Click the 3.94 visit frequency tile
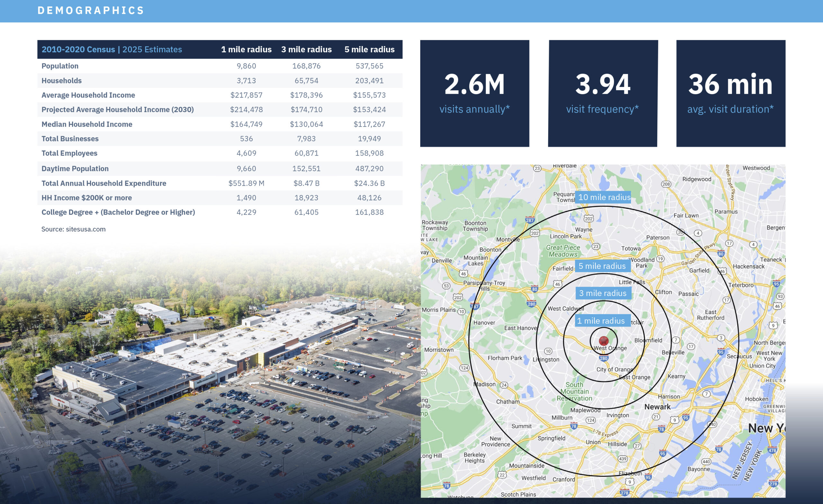The width and height of the screenshot is (823, 504). (602, 93)
